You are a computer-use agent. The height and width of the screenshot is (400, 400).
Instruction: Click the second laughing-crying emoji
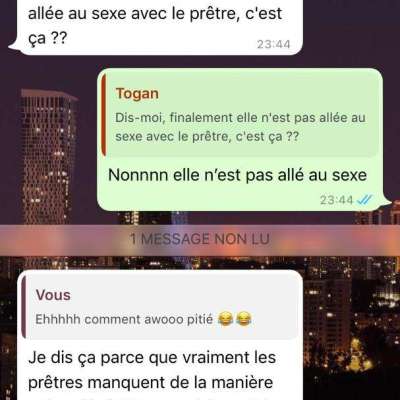[243, 319]
